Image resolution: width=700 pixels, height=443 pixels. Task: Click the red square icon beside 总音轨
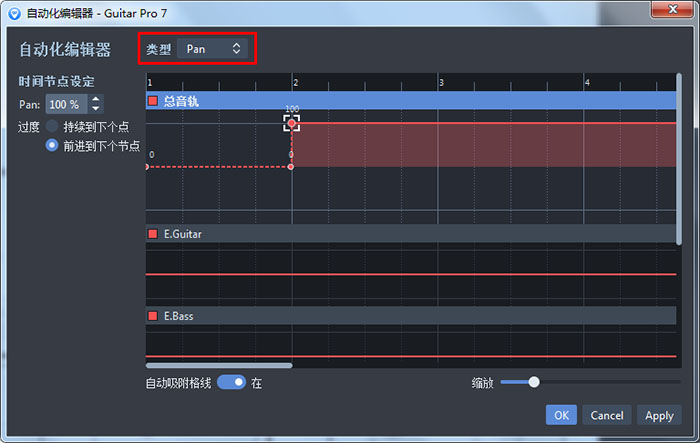[153, 101]
